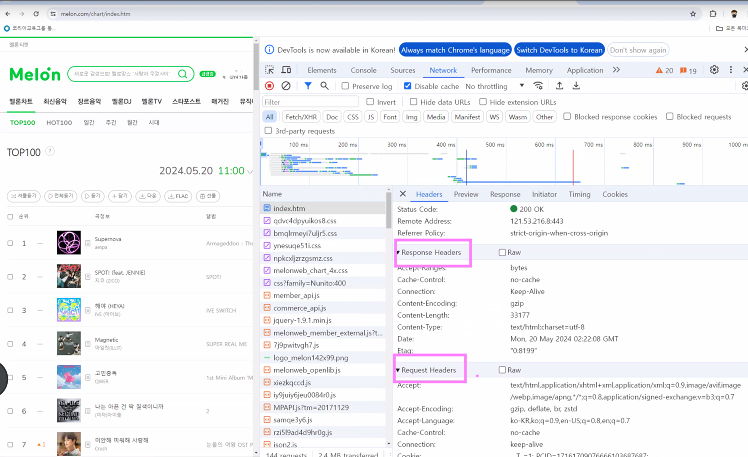The height and width of the screenshot is (457, 748).
Task: Clear the network log
Action: (286, 86)
